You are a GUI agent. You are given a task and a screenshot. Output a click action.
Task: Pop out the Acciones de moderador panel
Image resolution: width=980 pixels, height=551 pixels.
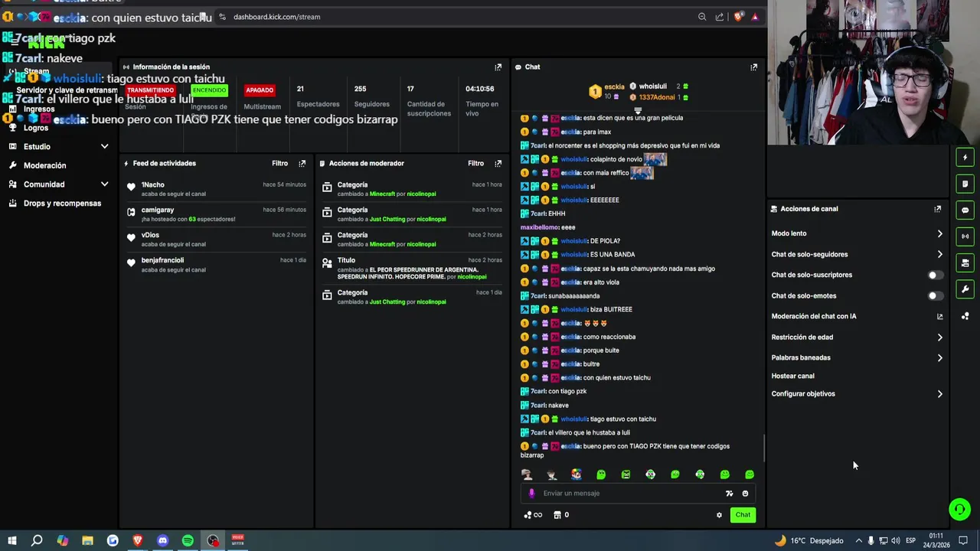click(498, 164)
